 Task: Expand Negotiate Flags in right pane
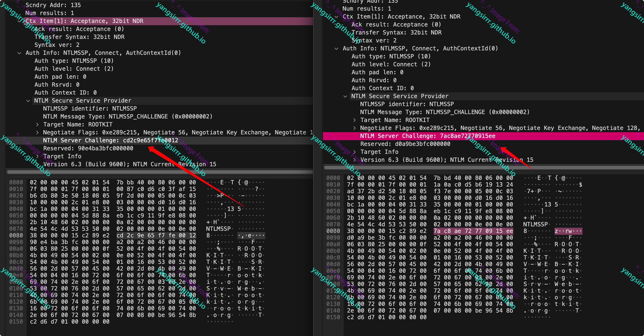click(354, 128)
